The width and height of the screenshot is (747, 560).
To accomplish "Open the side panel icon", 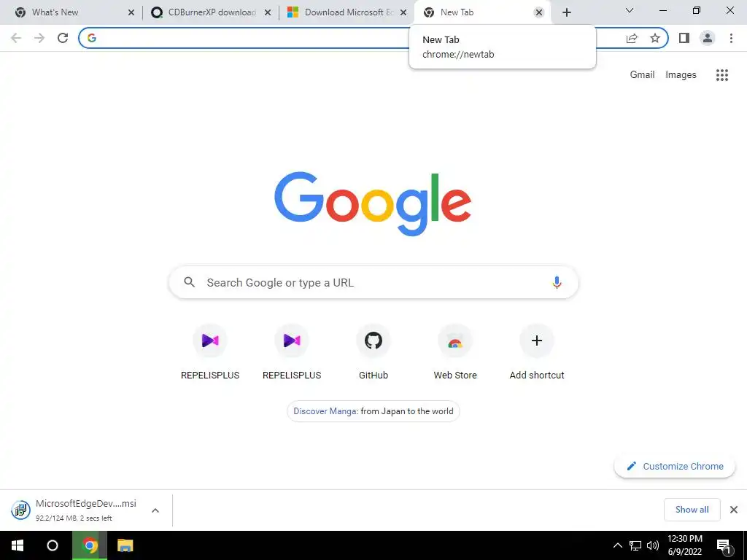I will coord(684,38).
